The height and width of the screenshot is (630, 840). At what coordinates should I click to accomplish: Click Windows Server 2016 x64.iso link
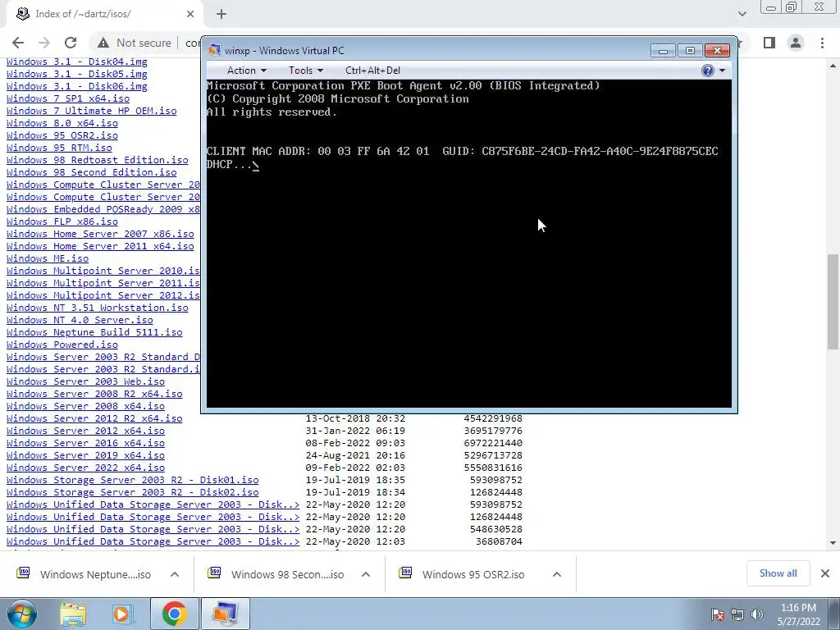tap(85, 444)
